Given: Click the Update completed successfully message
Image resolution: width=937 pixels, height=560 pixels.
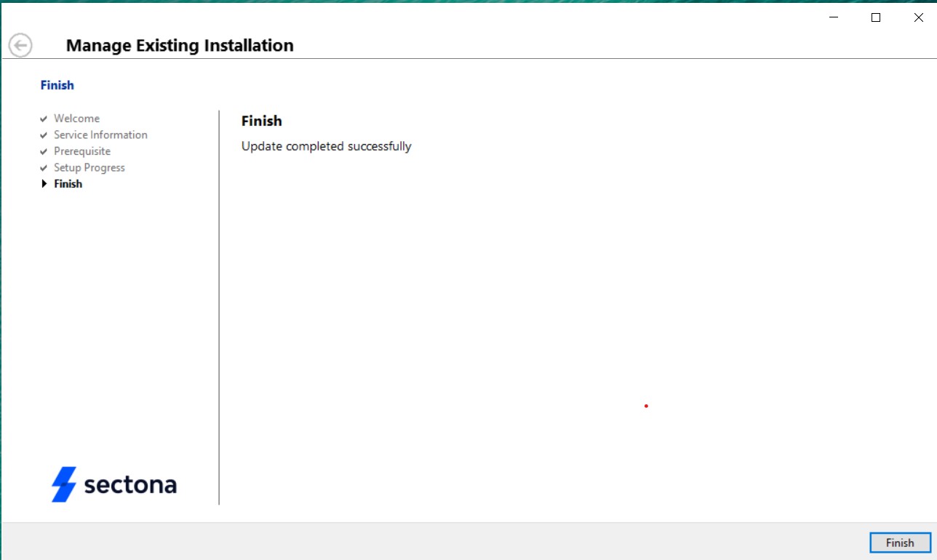Looking at the screenshot, I should (326, 145).
